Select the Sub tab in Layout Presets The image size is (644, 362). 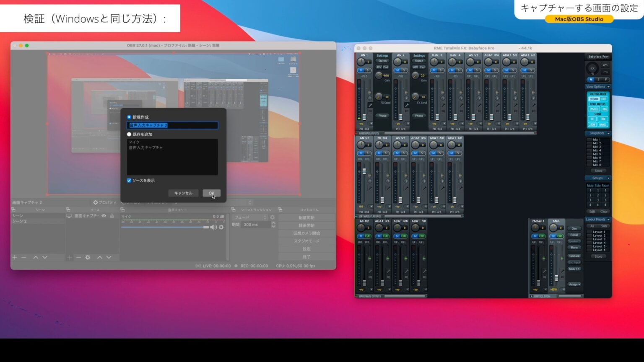coord(604,226)
